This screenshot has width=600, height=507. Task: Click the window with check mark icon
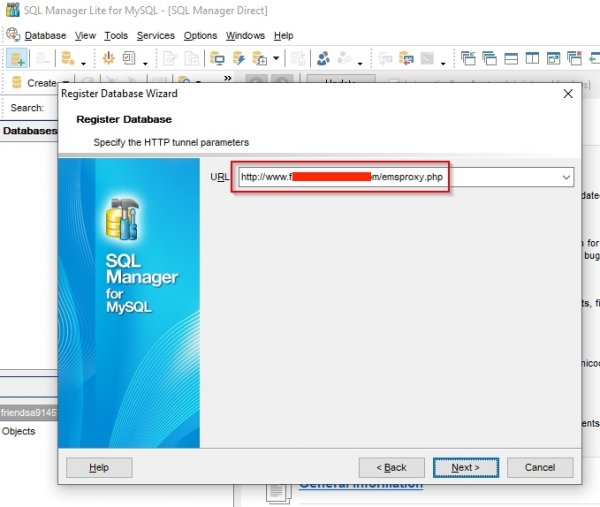point(553,59)
